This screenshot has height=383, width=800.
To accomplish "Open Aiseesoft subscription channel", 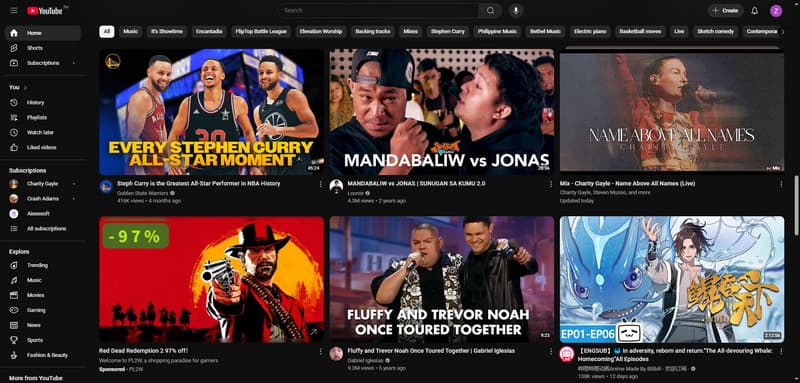I will coord(43,214).
